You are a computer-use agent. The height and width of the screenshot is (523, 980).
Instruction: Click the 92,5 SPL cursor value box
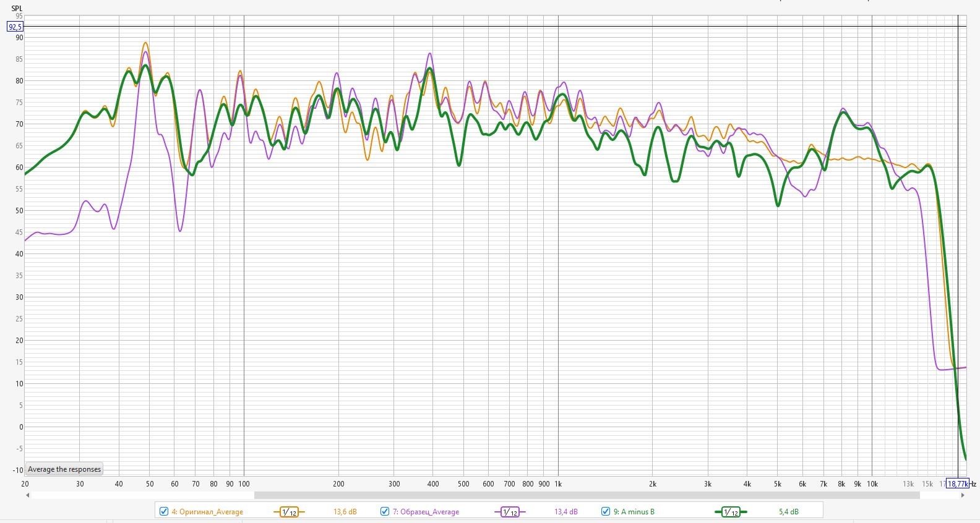pos(15,27)
